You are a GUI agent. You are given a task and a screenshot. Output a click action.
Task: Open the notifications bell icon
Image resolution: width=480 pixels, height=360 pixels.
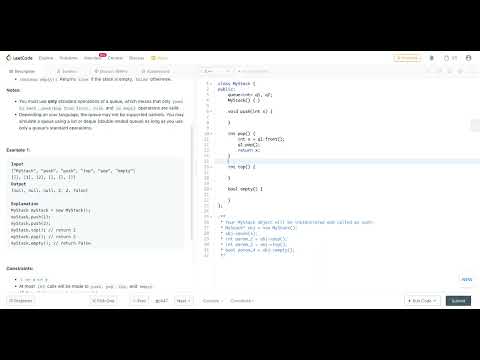432,58
